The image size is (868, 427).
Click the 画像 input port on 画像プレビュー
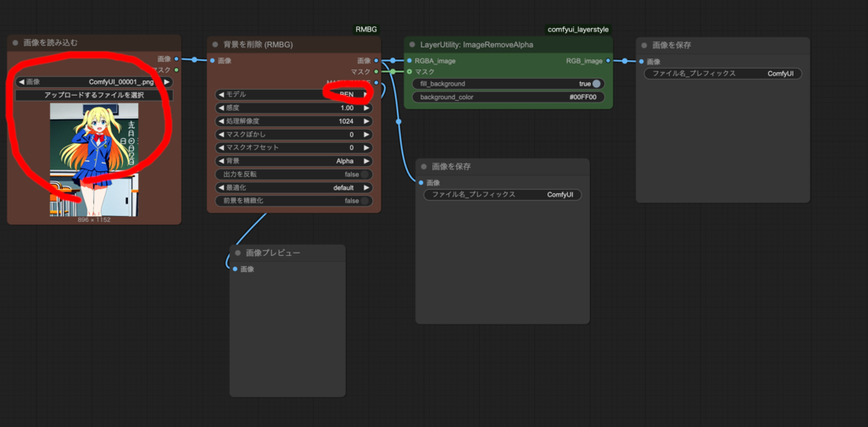coord(236,269)
